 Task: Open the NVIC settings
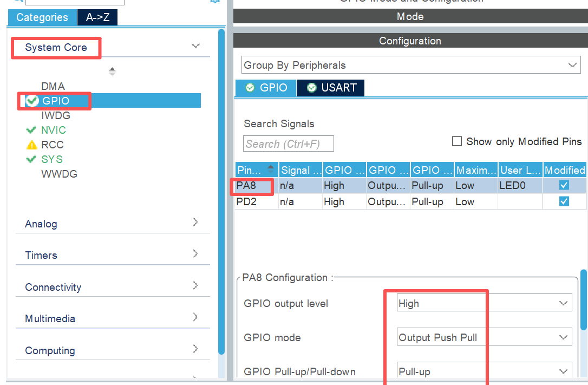[53, 130]
